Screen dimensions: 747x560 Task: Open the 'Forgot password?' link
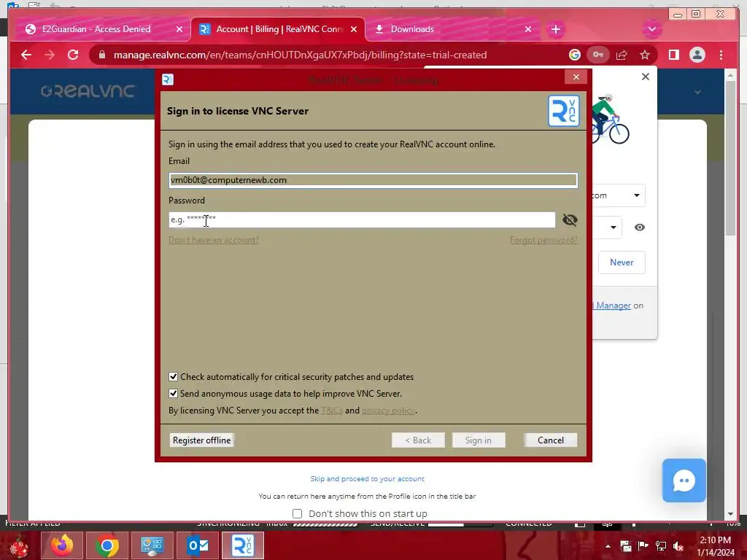click(543, 240)
